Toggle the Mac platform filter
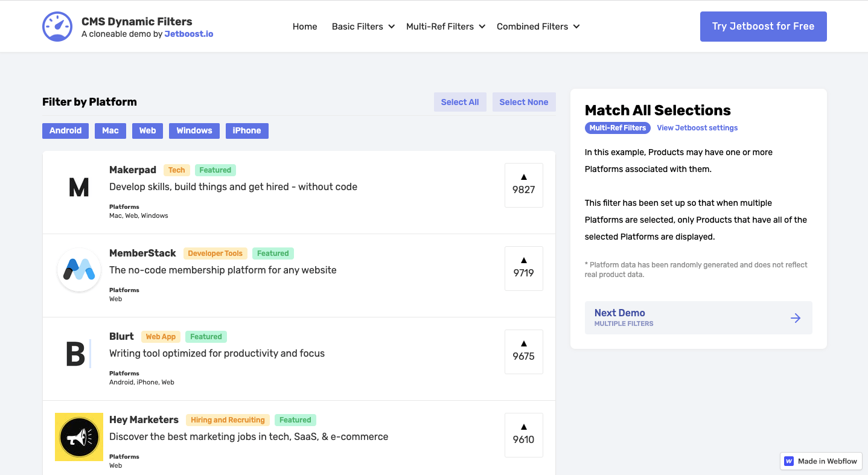The height and width of the screenshot is (475, 868). pos(110,130)
